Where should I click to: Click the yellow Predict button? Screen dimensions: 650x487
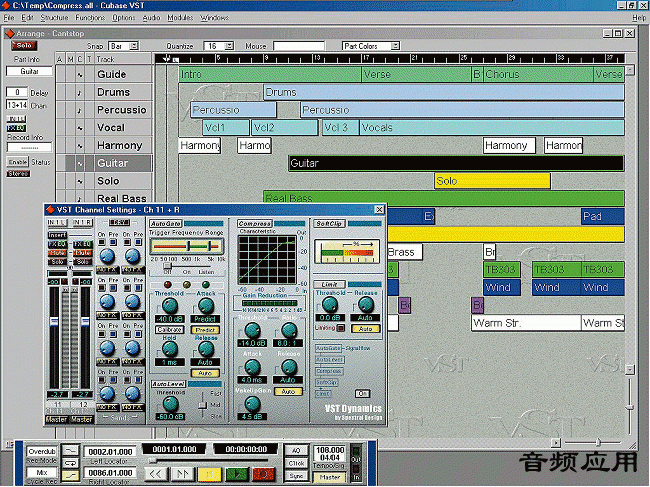205,330
